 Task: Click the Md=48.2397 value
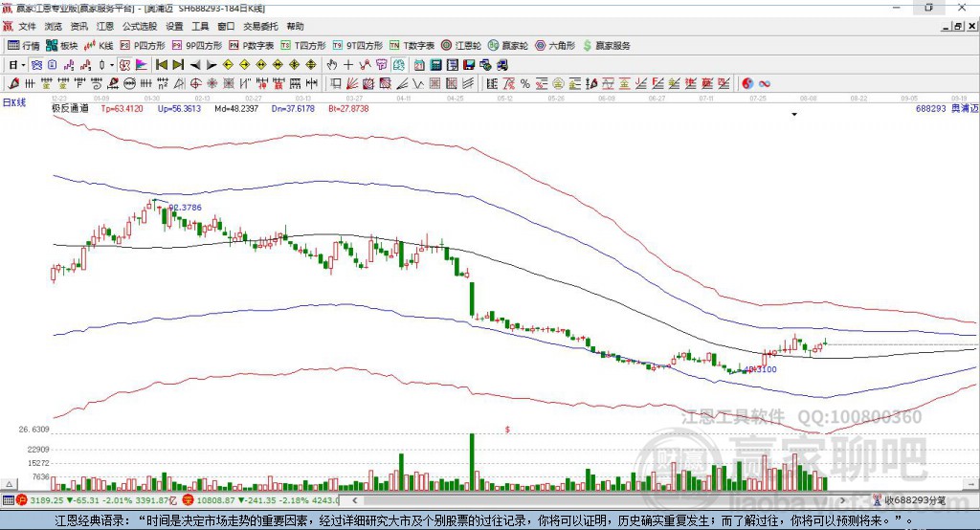point(236,109)
